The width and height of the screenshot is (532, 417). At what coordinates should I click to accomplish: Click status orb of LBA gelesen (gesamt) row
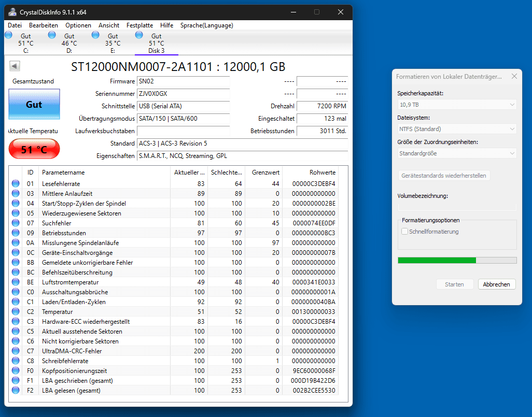(x=16, y=390)
